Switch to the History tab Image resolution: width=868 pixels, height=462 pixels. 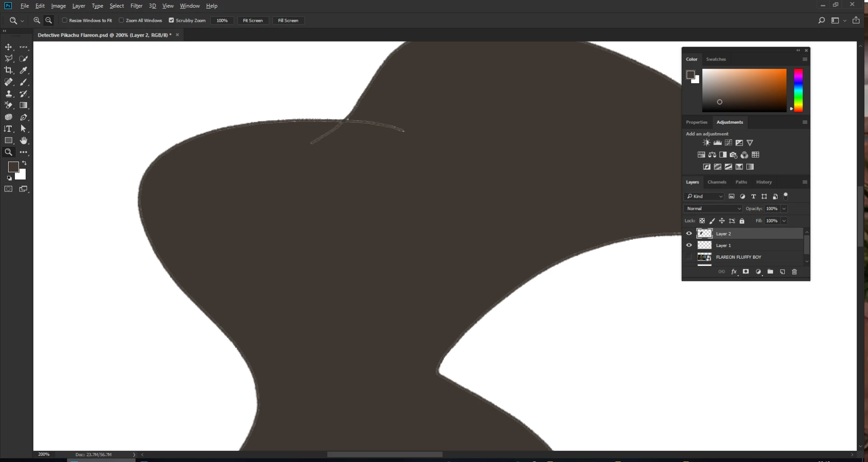pyautogui.click(x=764, y=182)
